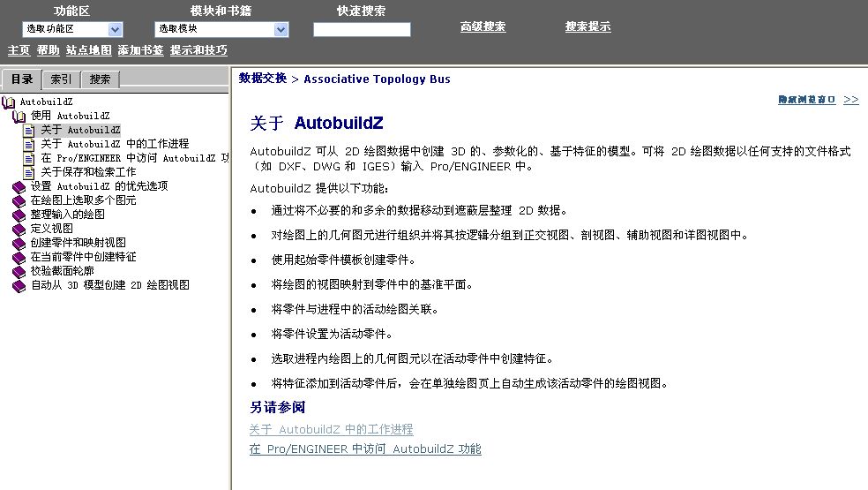
Task: Expand 在当前零件中创建特征 chapter
Action: tap(83, 257)
